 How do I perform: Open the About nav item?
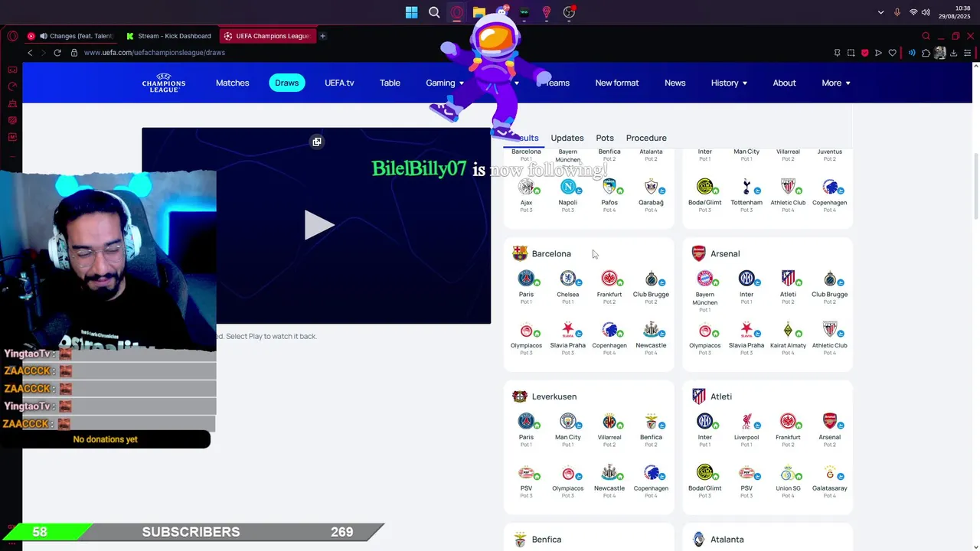pos(784,83)
